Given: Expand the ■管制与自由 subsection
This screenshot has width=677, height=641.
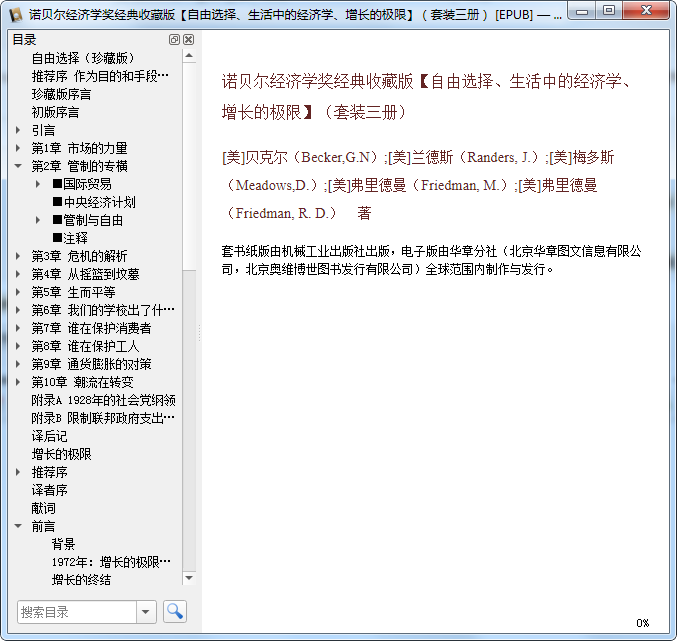Looking at the screenshot, I should [x=38, y=220].
